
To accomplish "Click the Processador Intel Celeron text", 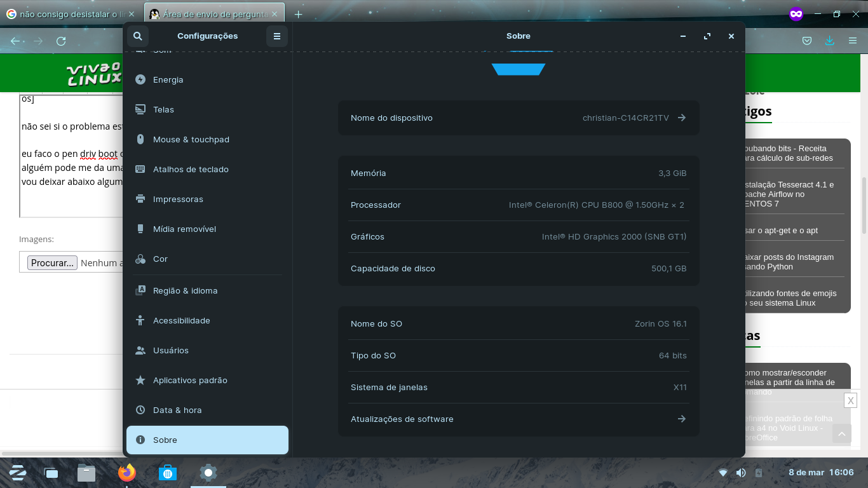I will pos(597,205).
